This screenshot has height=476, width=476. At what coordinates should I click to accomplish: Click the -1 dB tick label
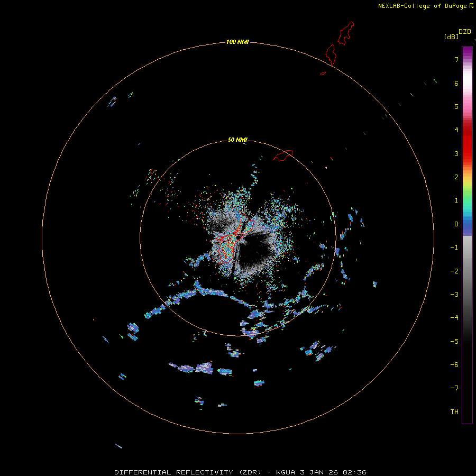tap(454, 248)
